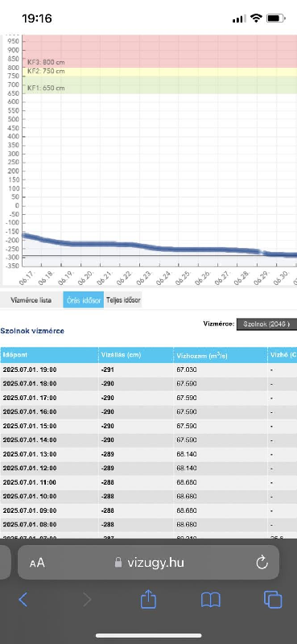Screen dimensions: 297x644
Task: Select the 2025.07.01. 10:00 row timestamp
Action: click(x=30, y=496)
